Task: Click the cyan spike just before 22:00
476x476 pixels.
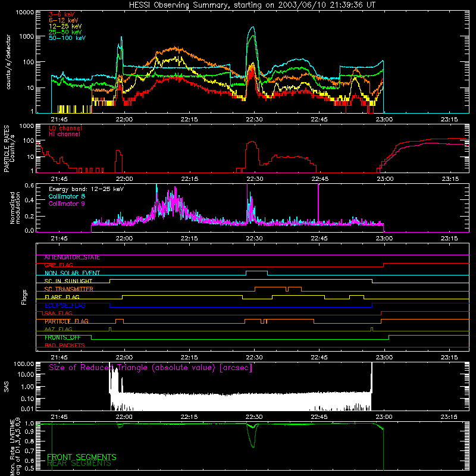Action: coord(121,37)
